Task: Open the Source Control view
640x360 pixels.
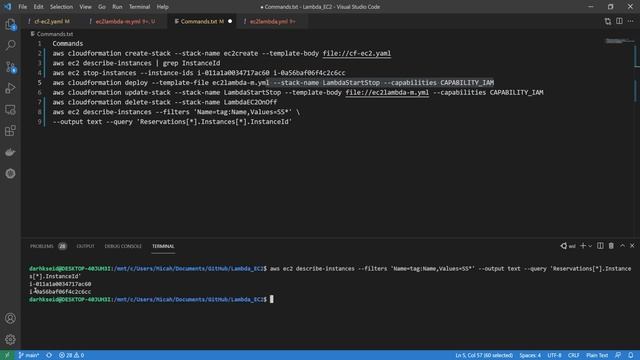Action: point(10,67)
